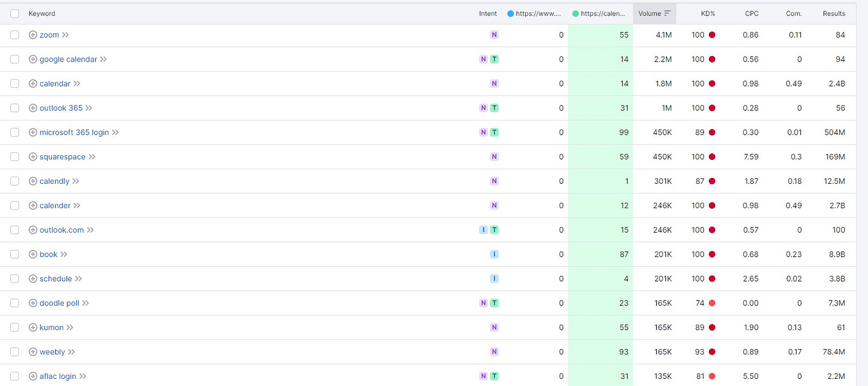
Task: Open double chevron beside outlook.com
Action: point(91,230)
